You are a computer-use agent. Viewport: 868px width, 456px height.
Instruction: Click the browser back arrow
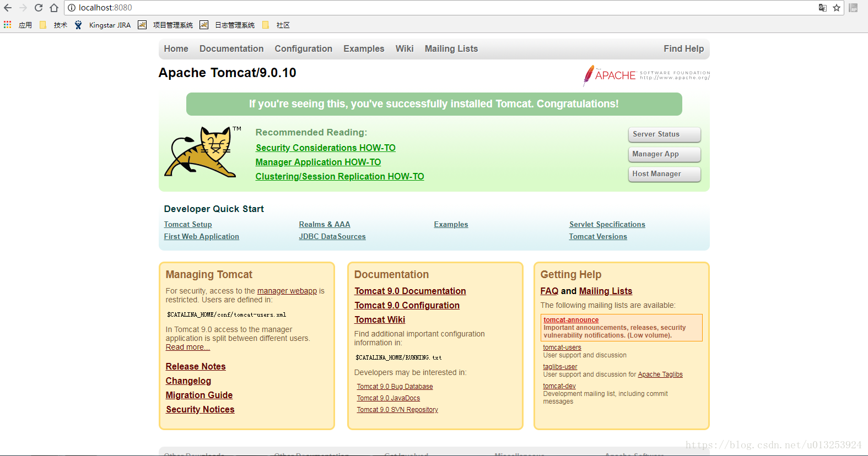tap(8, 8)
